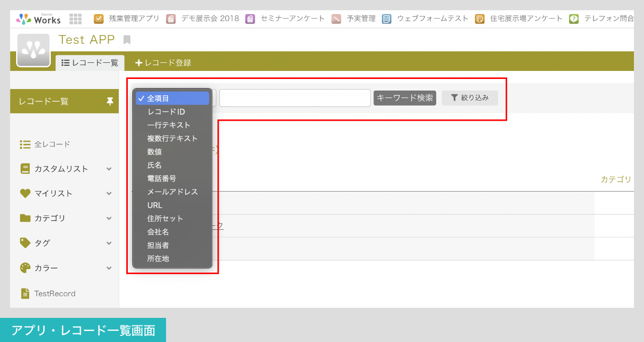Click the pin icon in レコード一覧 header

(110, 102)
